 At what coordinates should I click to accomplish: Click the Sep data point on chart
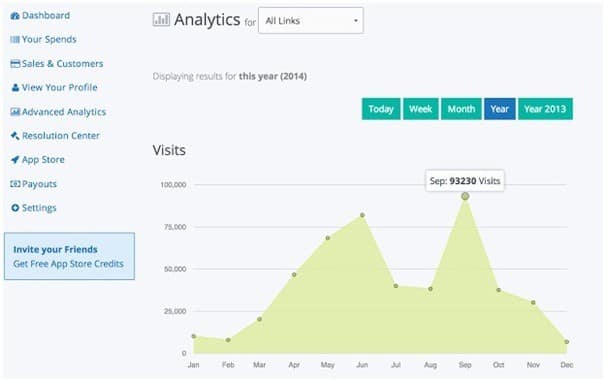click(x=465, y=196)
